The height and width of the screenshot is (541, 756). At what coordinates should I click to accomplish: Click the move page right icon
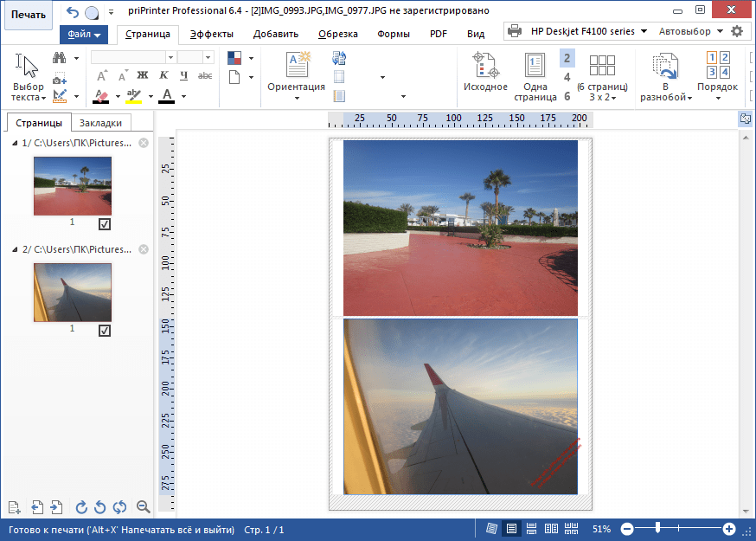(56, 507)
